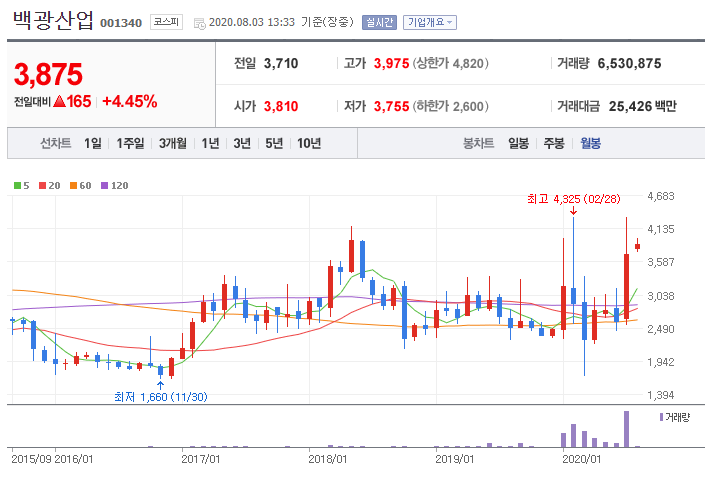Click the 저가 value 3,755
Screen dimensions: 705x481
click(391, 107)
